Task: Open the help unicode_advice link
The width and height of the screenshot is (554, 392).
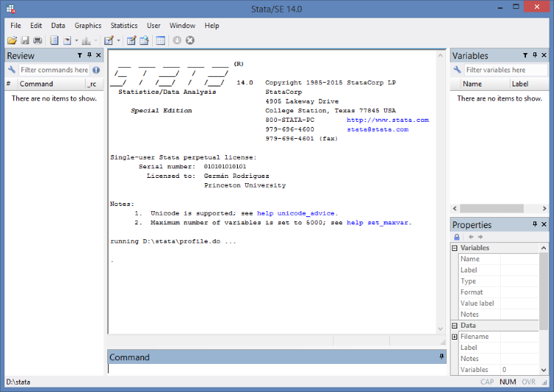Action: pyautogui.click(x=297, y=213)
